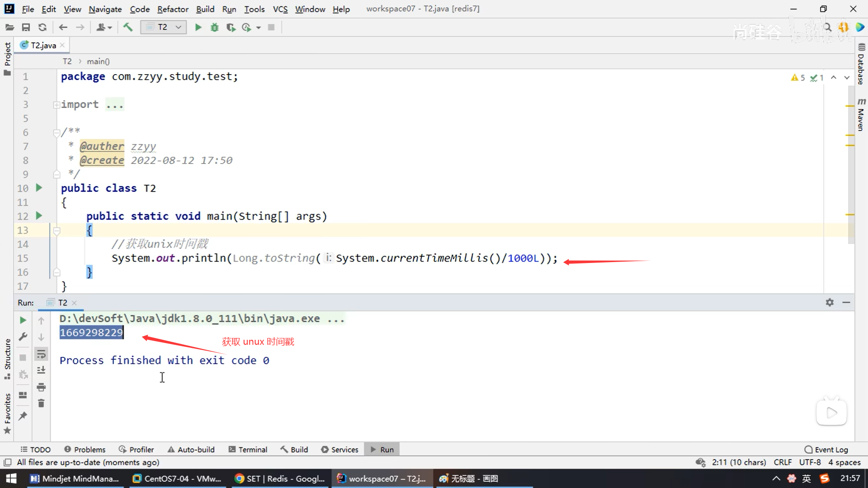Click run gutter arrow beside main method
This screenshot has height=488, width=868.
point(39,216)
